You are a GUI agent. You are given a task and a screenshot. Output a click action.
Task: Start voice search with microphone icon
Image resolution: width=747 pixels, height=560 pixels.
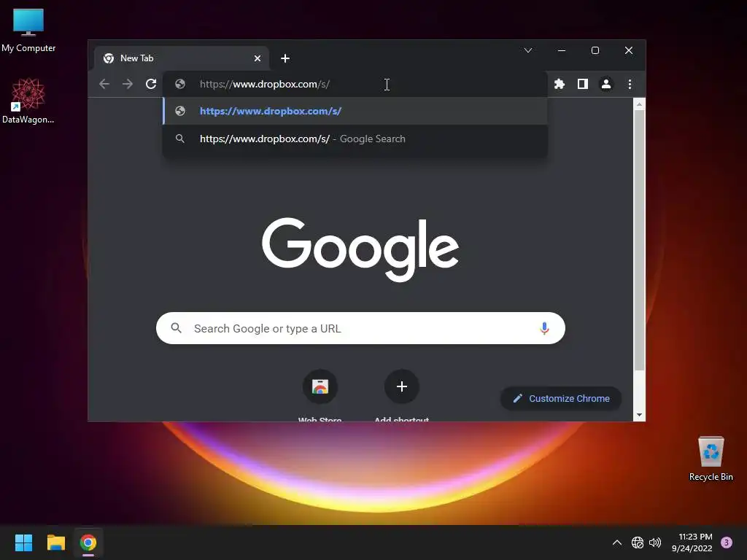tap(544, 328)
